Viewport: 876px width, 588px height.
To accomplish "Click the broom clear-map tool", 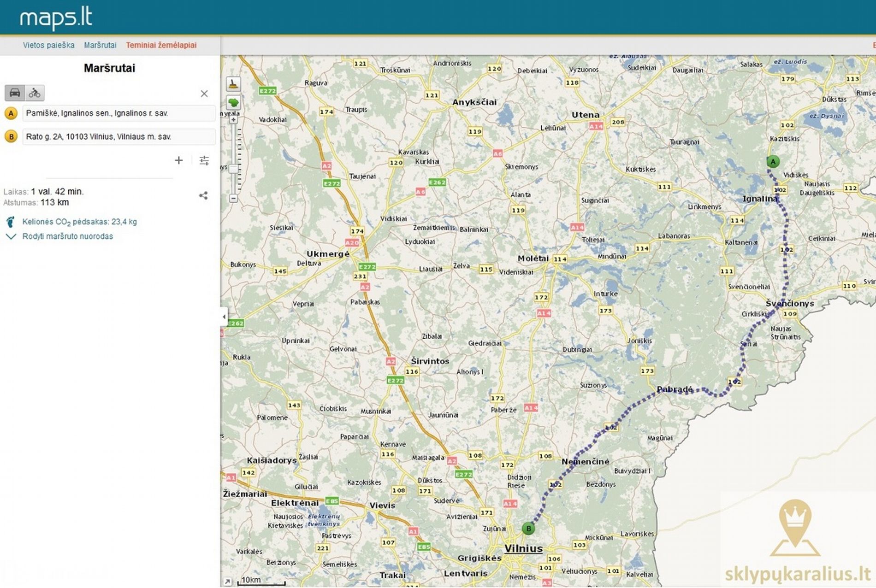I will click(x=233, y=84).
